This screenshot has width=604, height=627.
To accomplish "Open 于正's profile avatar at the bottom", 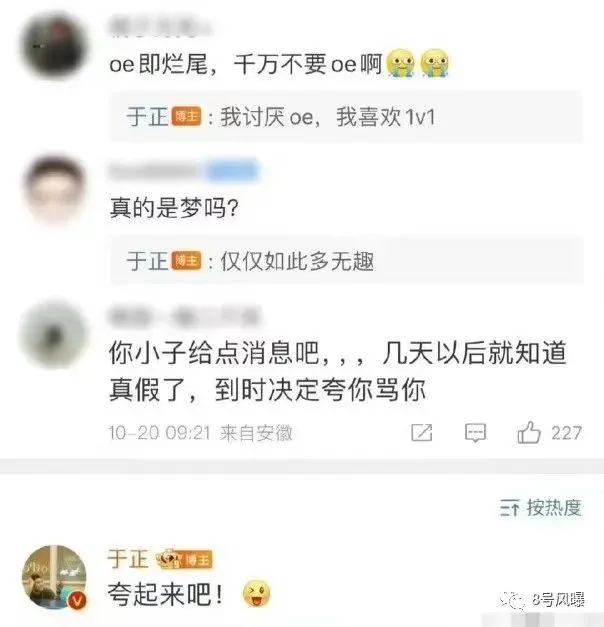I will point(54,577).
